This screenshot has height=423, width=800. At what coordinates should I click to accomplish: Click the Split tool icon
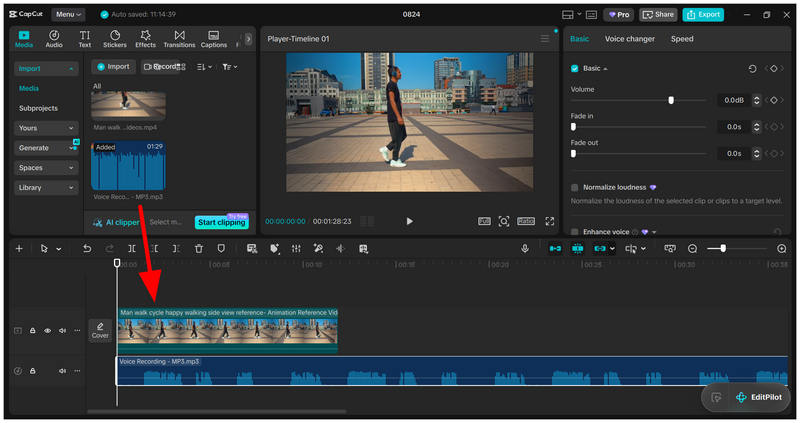coord(132,248)
